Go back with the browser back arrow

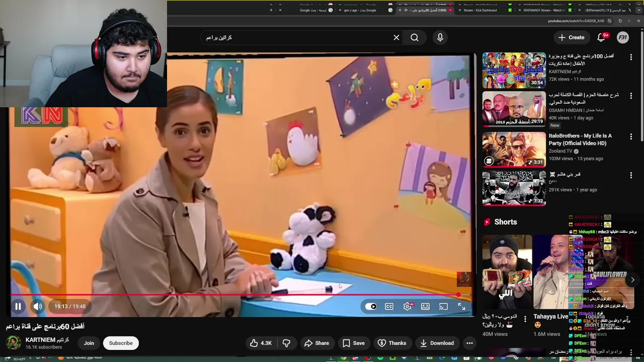(638, 21)
